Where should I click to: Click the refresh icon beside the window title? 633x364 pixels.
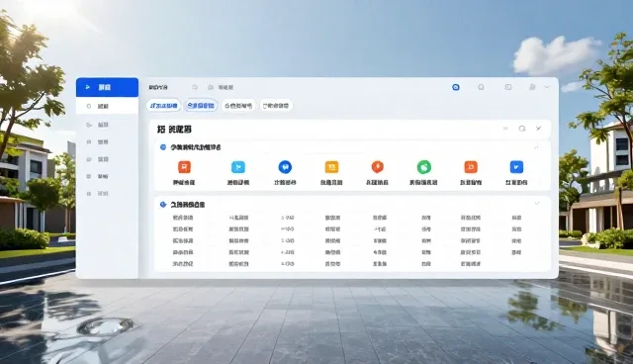point(195,87)
